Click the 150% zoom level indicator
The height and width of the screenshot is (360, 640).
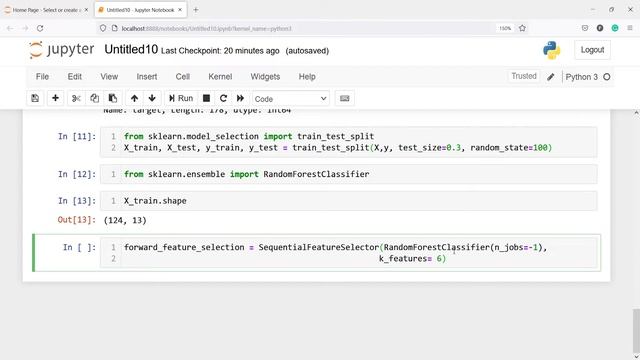pos(505,28)
